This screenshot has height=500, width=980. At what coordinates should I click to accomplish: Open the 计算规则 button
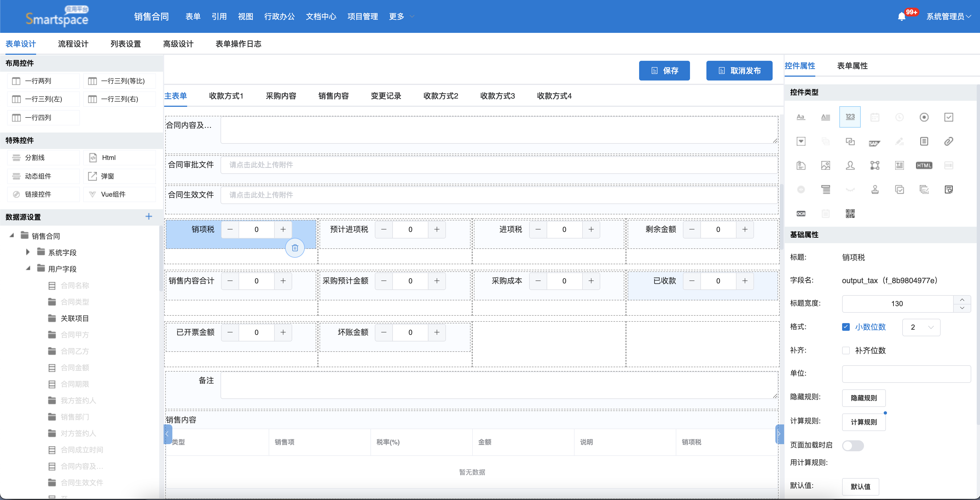863,422
